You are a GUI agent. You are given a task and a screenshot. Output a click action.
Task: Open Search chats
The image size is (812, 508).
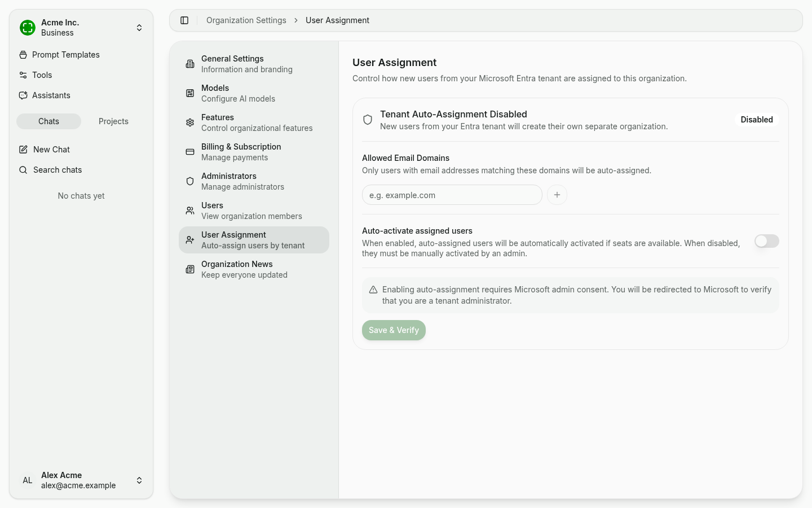tap(81, 170)
